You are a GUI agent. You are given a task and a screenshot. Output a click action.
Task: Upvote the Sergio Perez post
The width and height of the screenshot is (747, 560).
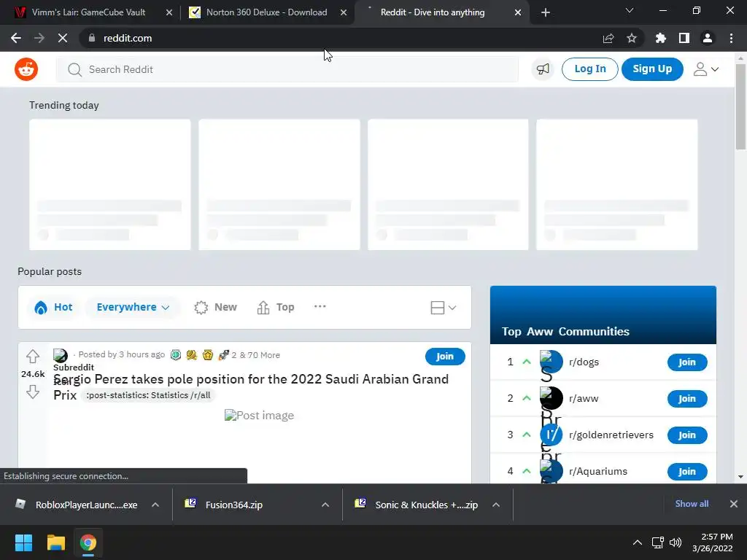coord(32,356)
